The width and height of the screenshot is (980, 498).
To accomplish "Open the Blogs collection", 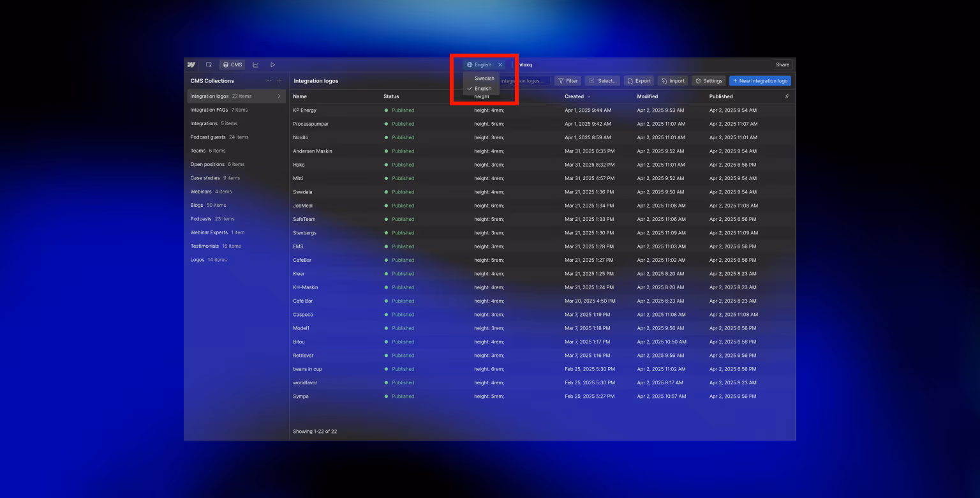I will click(236, 206).
